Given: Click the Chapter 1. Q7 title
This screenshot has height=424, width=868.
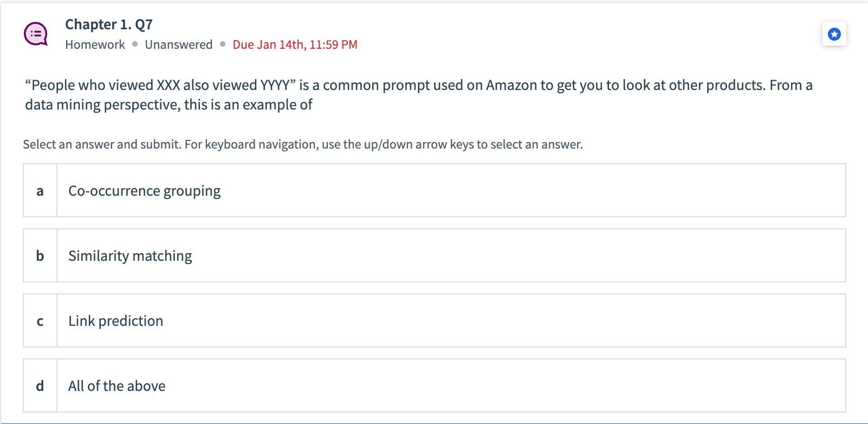Looking at the screenshot, I should (108, 24).
